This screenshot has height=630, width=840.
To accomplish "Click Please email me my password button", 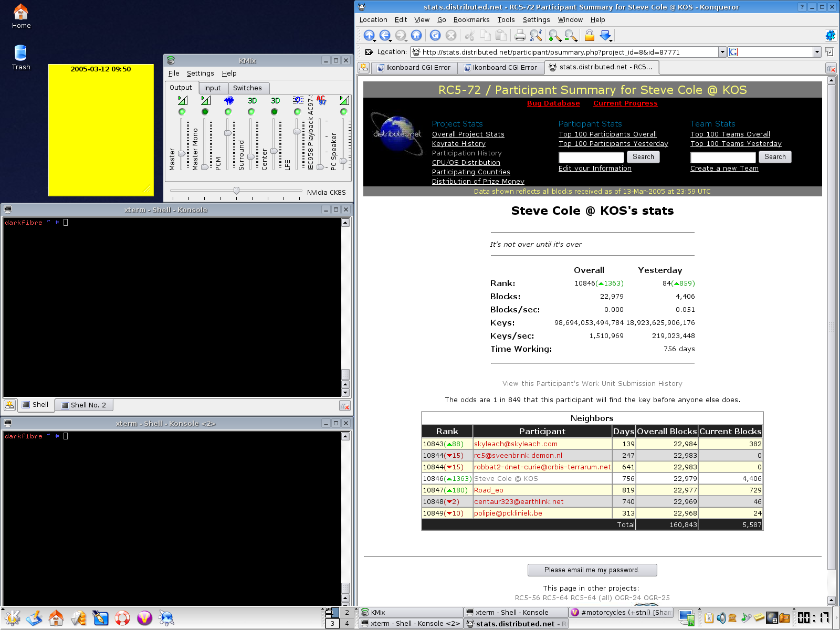I will point(592,570).
